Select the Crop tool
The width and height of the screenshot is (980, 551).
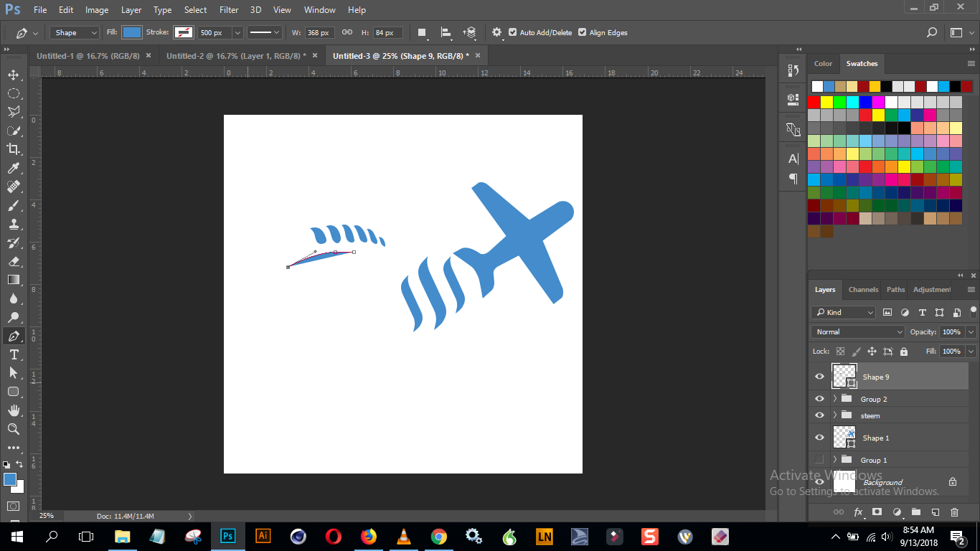coord(13,149)
